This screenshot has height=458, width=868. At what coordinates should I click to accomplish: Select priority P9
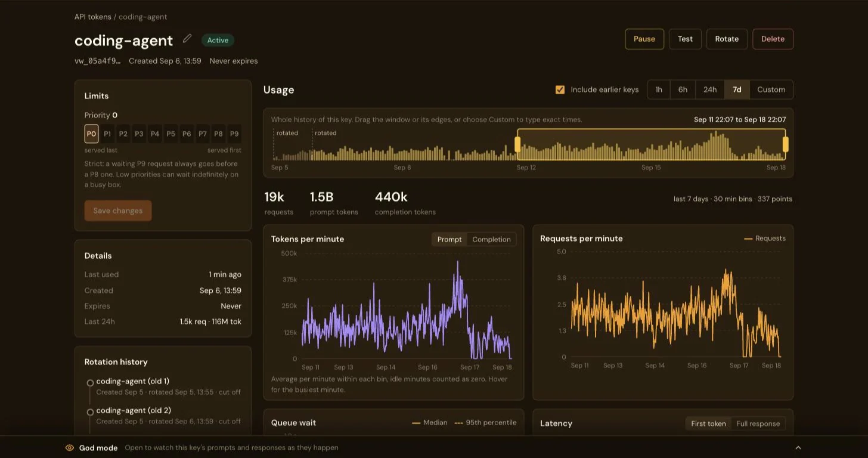pos(234,134)
